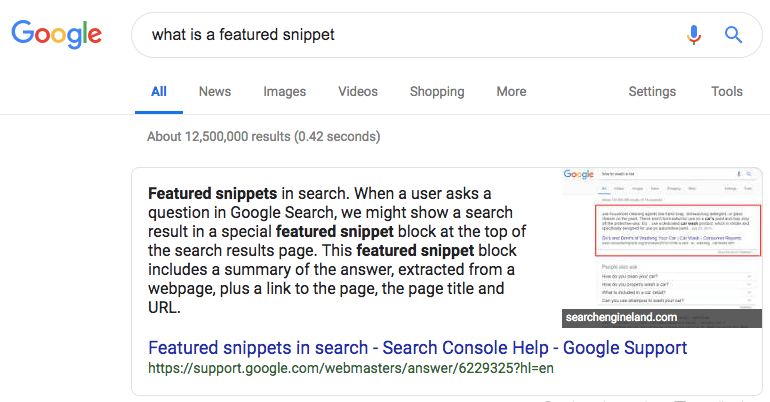Image resolution: width=770 pixels, height=402 pixels.
Task: Start voice search with the microphone icon
Action: [x=693, y=35]
